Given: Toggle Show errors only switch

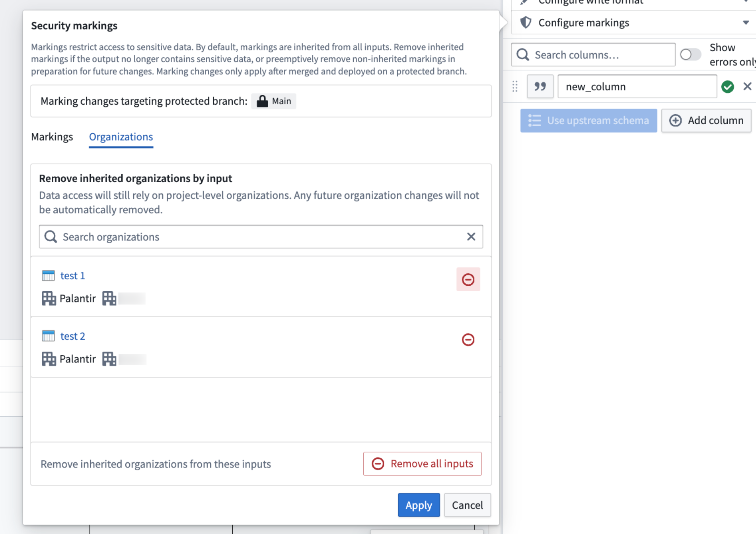Looking at the screenshot, I should (x=690, y=55).
